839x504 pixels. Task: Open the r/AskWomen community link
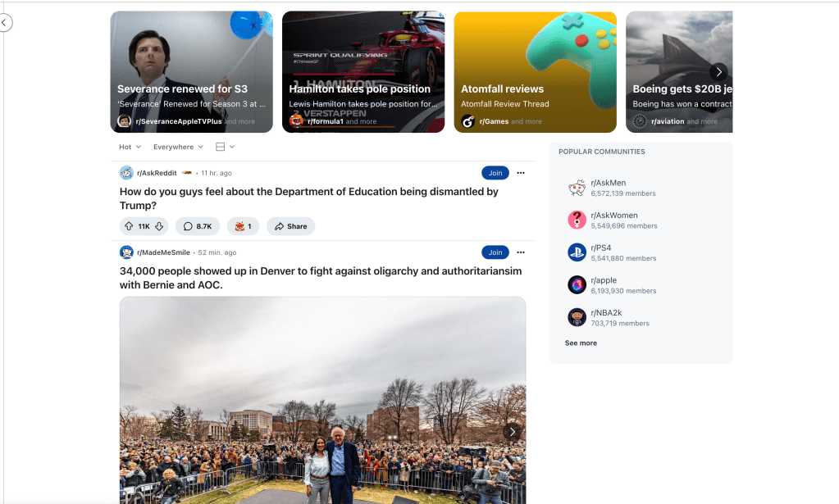[x=613, y=216]
